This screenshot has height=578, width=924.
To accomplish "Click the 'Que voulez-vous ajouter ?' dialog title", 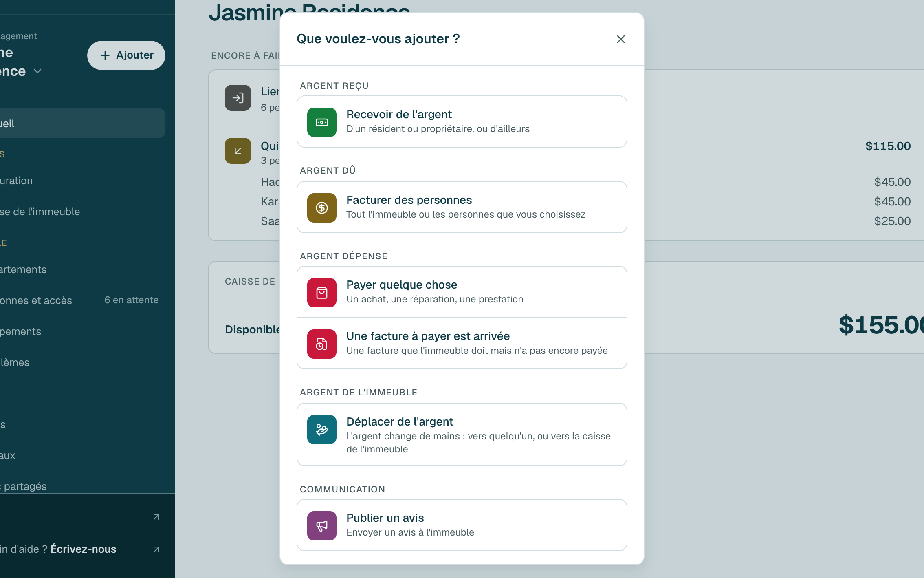I will (x=378, y=39).
